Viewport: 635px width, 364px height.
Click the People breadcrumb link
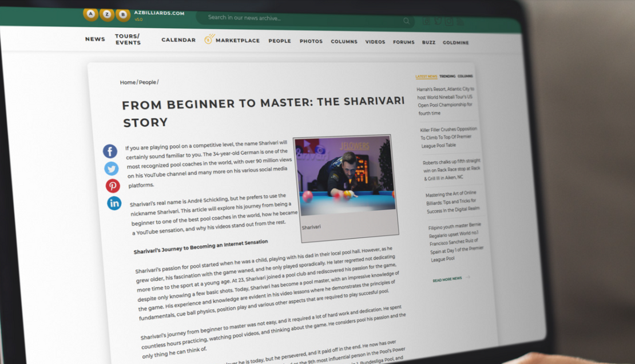148,82
